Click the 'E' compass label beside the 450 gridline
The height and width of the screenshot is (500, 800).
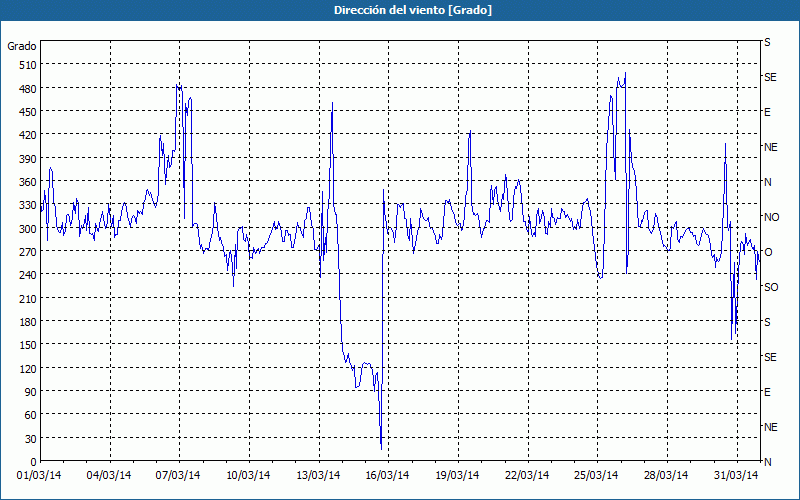tap(767, 112)
